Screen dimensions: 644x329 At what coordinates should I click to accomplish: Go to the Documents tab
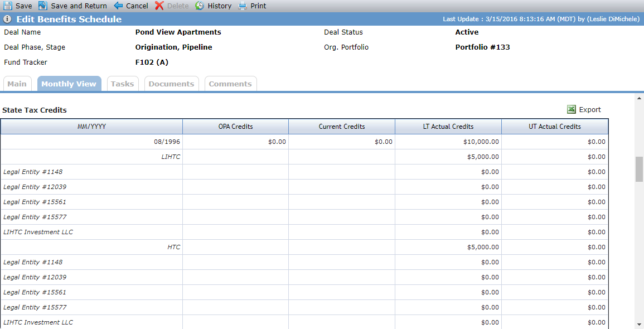point(171,84)
